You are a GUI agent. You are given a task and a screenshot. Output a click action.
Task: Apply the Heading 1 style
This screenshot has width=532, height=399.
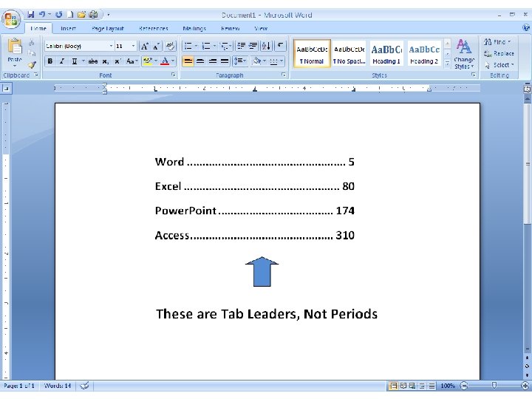386,54
